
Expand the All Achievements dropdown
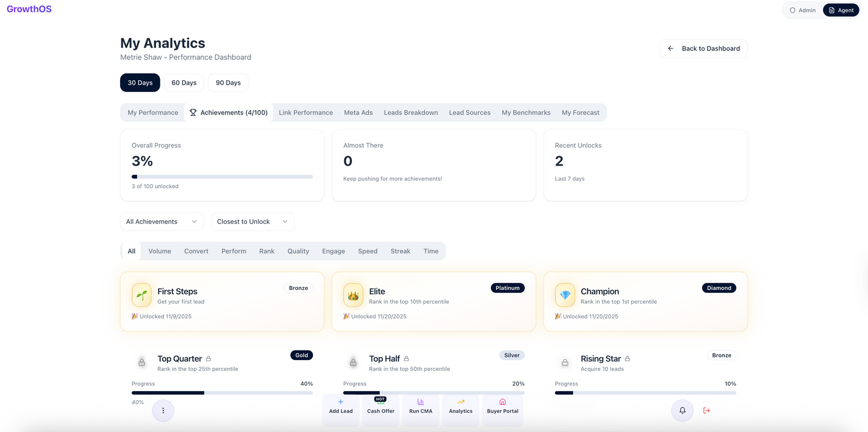point(162,221)
